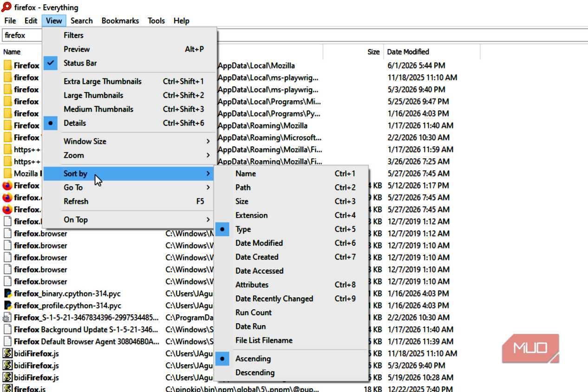Image resolution: width=588 pixels, height=392 pixels.
Task: Click the Mozilla folder icon dated 5/27/2026
Action: tap(7, 173)
